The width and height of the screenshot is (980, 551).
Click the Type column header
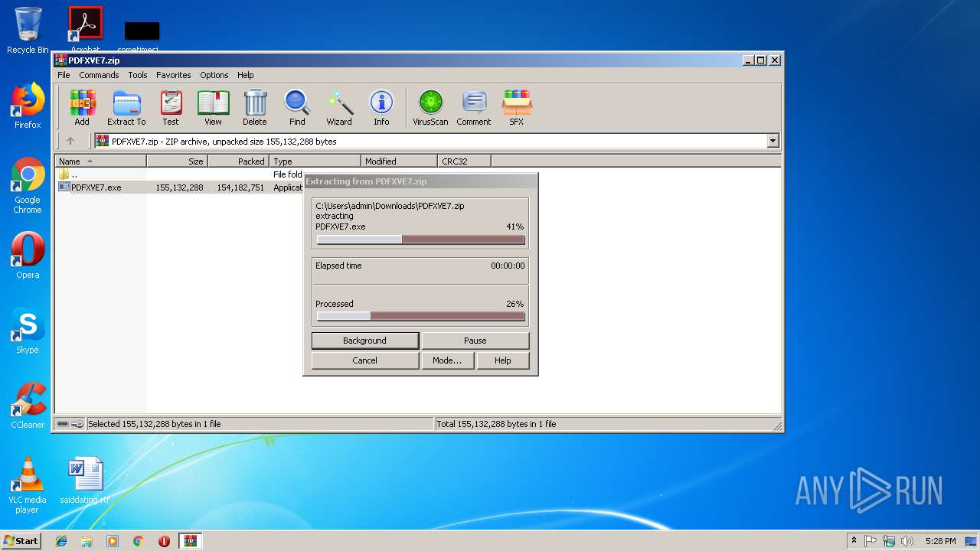(315, 161)
